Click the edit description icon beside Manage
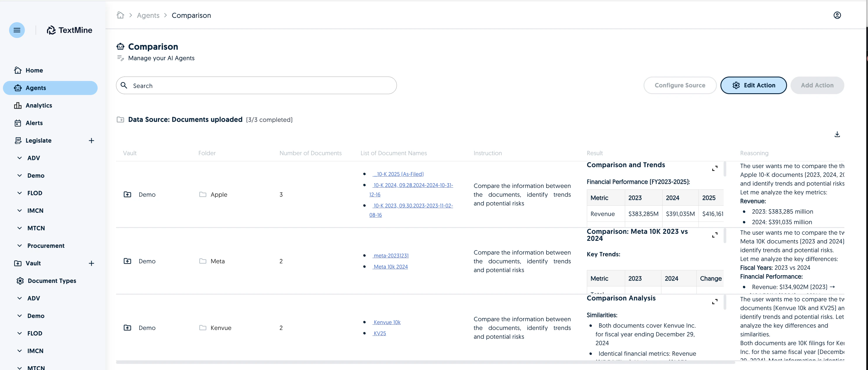Screen dimensions: 868x370 point(120,58)
